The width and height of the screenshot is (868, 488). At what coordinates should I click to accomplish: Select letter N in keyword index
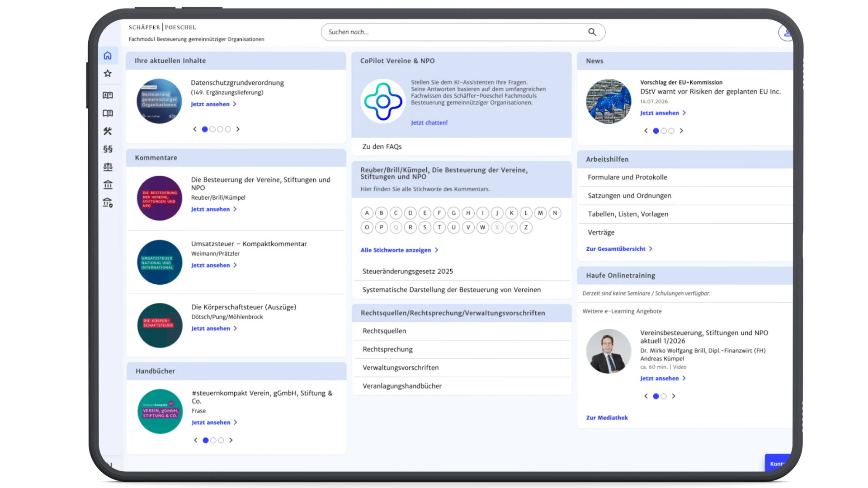[555, 213]
